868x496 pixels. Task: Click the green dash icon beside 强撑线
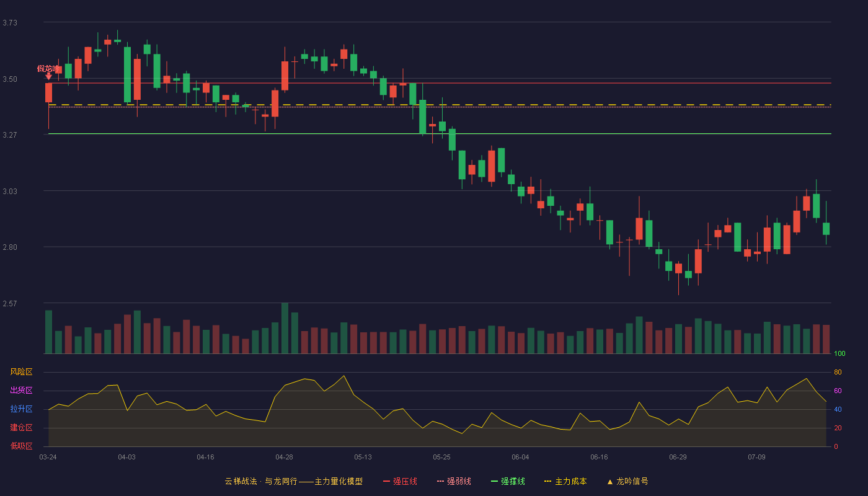pos(494,481)
